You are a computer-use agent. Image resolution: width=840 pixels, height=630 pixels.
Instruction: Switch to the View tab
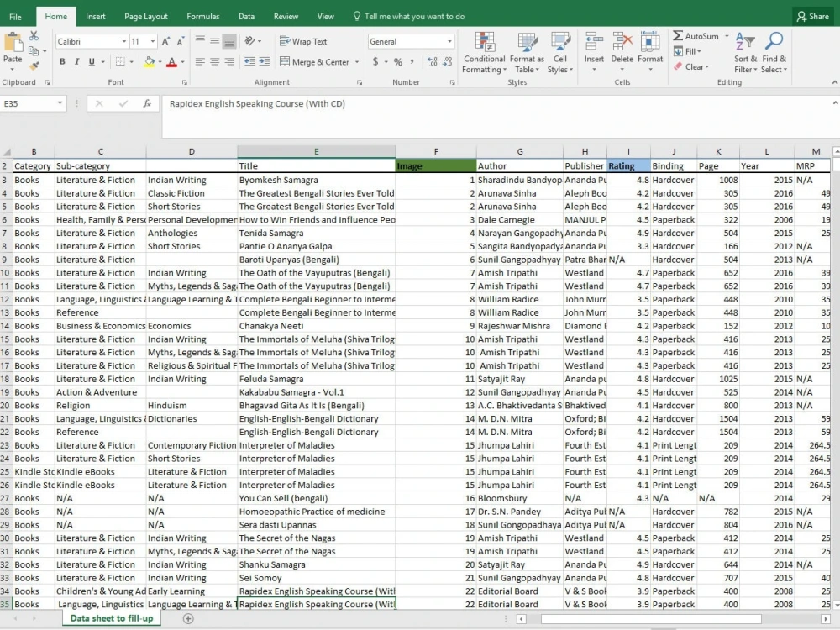325,17
